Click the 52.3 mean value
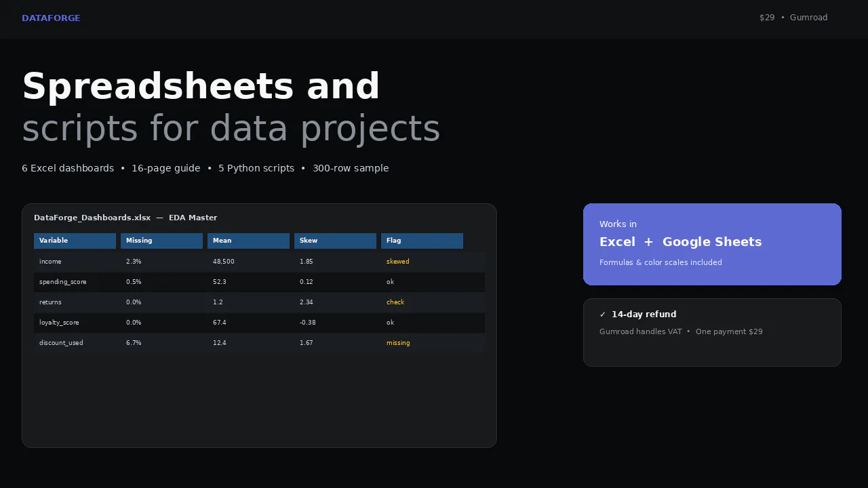Screen dimensions: 868x488 [219, 282]
